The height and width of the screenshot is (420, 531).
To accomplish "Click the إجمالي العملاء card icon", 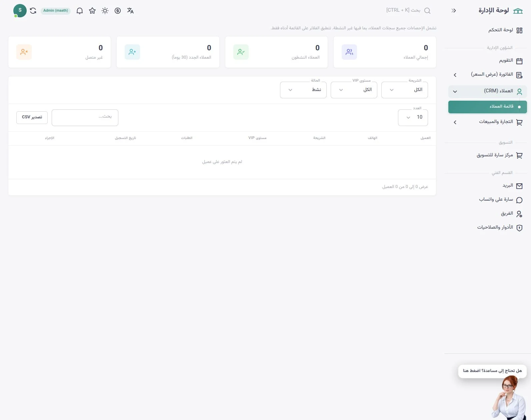I will pyautogui.click(x=349, y=52).
